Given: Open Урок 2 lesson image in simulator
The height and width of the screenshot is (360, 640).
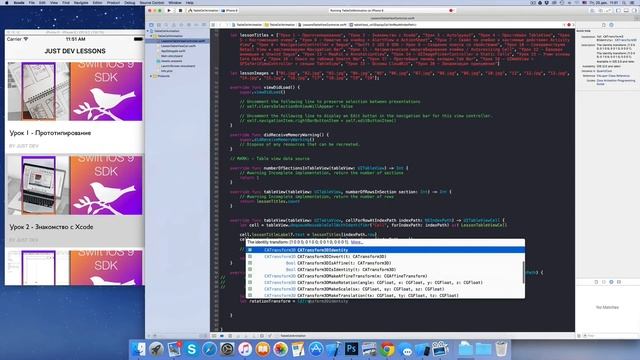Looking at the screenshot, I should point(75,185).
